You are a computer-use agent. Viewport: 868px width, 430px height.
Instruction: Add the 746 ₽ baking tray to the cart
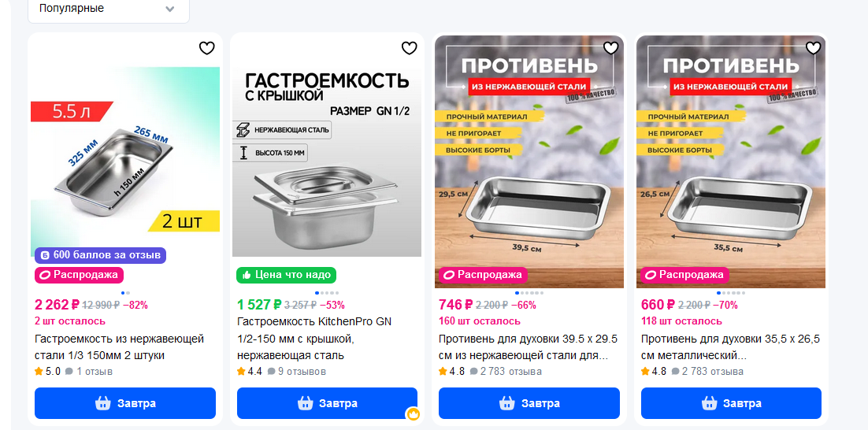click(529, 403)
